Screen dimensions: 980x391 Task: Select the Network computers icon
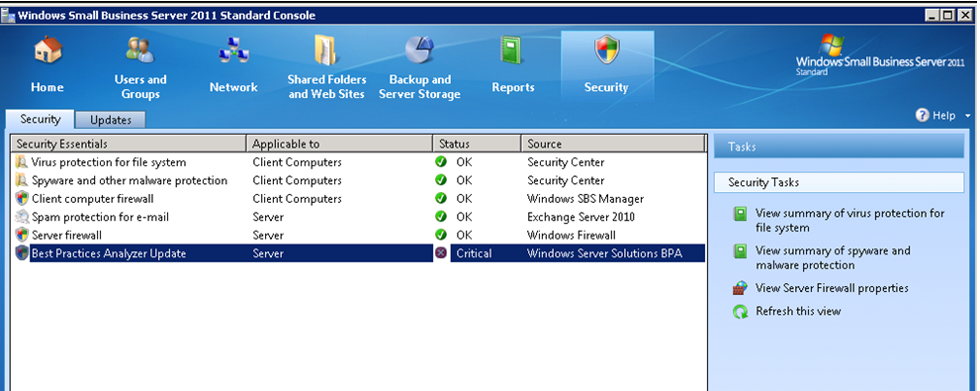[233, 50]
